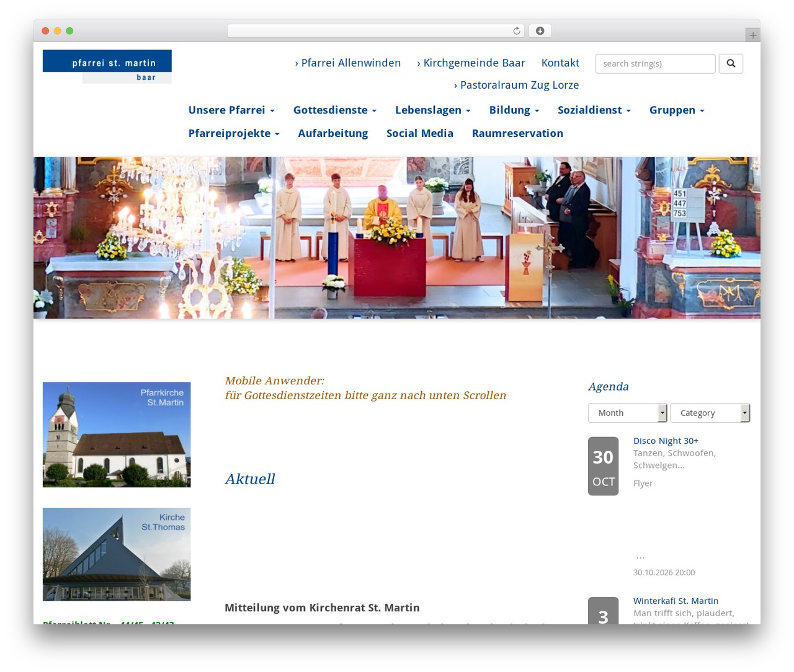Click 'Tanzen, Schwoofen, Schwelgen...' description
794x672 pixels.
(674, 459)
